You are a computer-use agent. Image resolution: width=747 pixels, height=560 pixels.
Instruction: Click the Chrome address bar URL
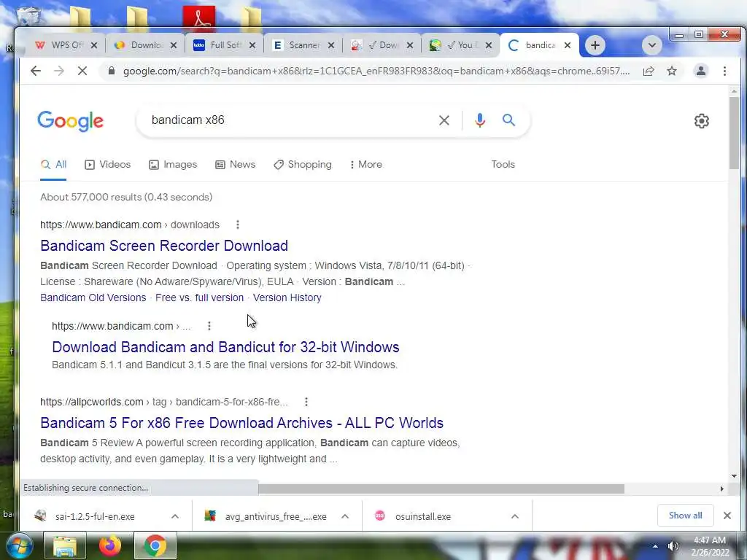[x=376, y=71]
